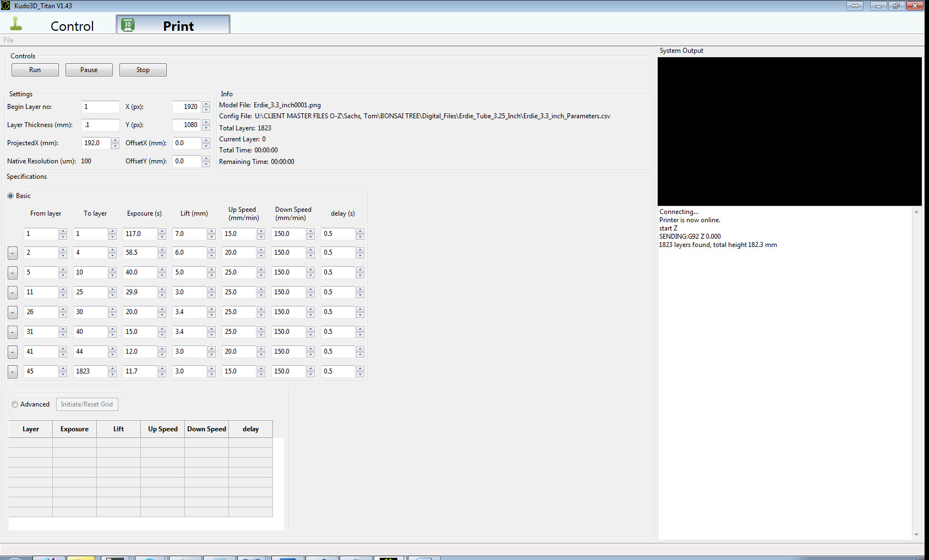Click the Kudo3D app icon in title bar
This screenshot has width=929, height=560.
point(6,6)
